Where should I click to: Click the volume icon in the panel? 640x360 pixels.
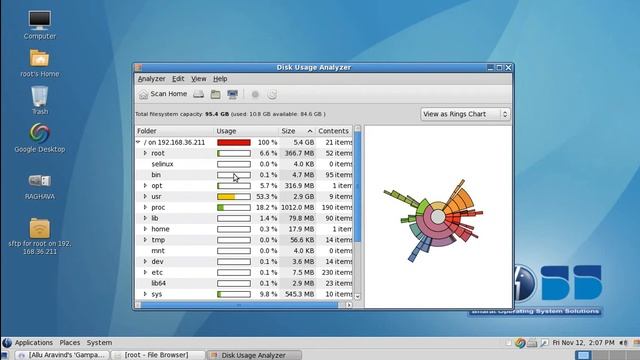pyautogui.click(x=623, y=343)
